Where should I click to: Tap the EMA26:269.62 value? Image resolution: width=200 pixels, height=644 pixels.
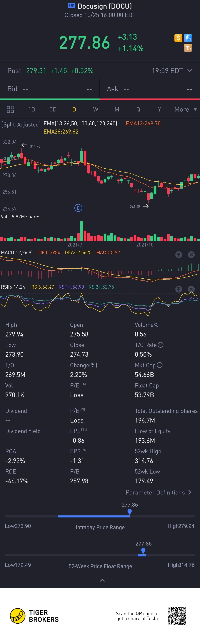click(61, 132)
